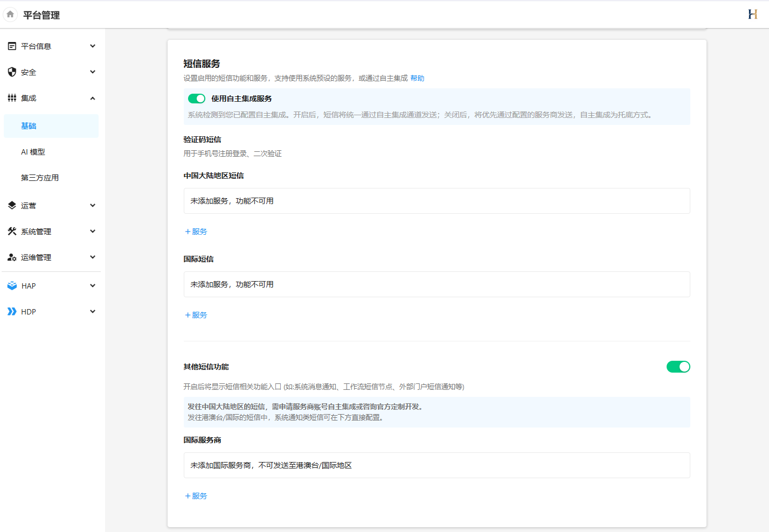Add service under 中国大陆地区短信
The height and width of the screenshot is (532, 769).
(196, 232)
